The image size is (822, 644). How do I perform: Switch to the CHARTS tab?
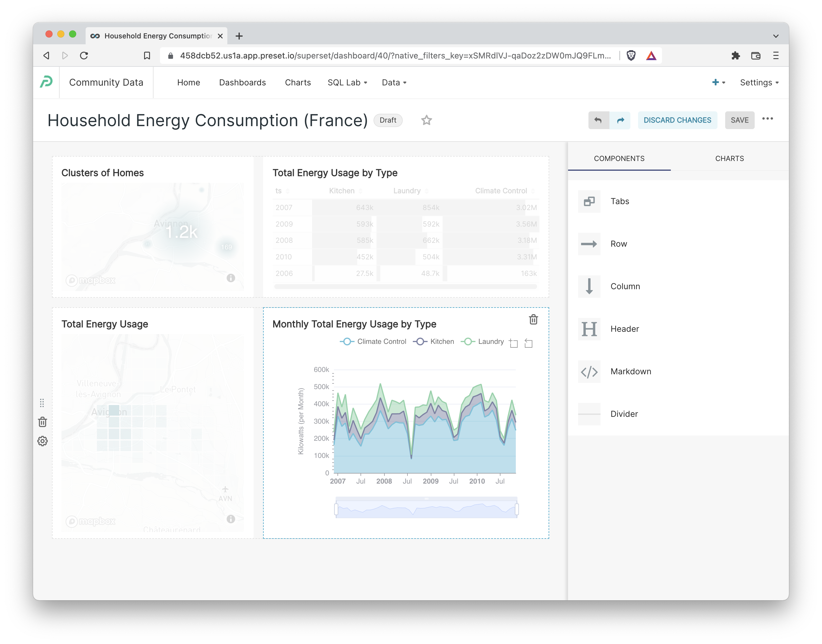pyautogui.click(x=729, y=159)
